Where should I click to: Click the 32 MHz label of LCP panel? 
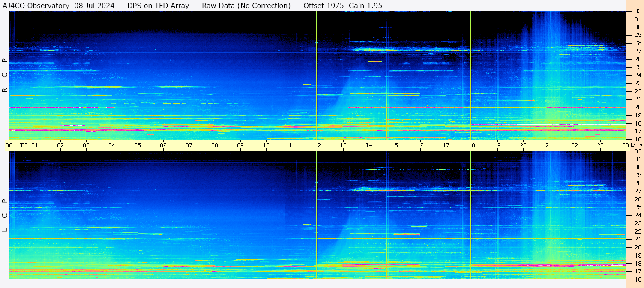(x=637, y=151)
